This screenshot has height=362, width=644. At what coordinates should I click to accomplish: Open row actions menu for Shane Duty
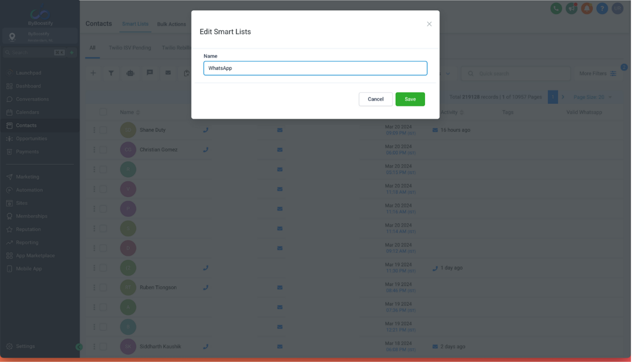pyautogui.click(x=94, y=130)
